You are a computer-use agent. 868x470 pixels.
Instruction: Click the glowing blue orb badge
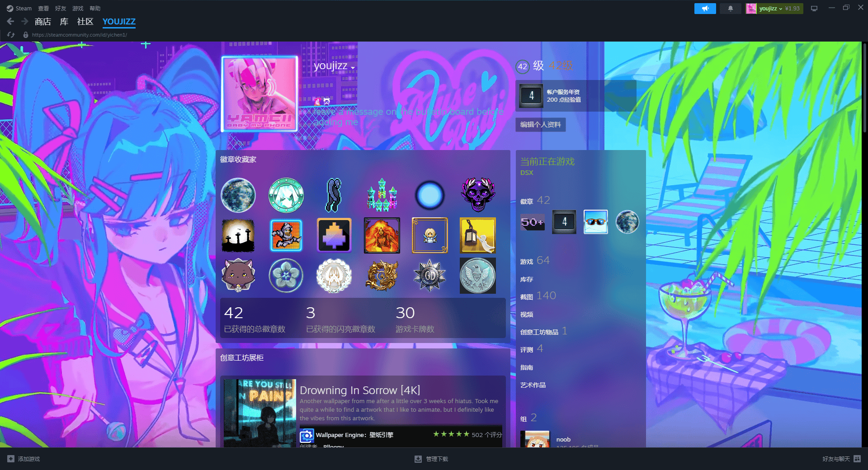pyautogui.click(x=430, y=195)
